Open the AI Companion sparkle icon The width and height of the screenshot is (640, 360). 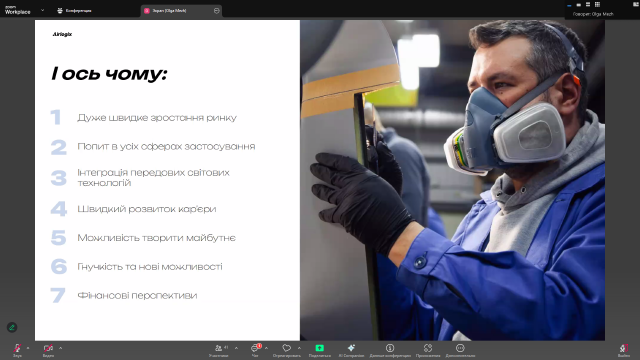click(351, 348)
